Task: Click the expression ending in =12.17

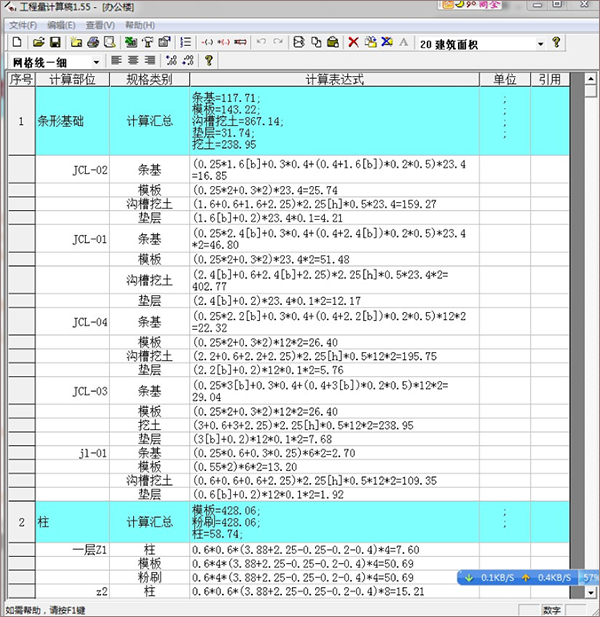Action: click(334, 301)
